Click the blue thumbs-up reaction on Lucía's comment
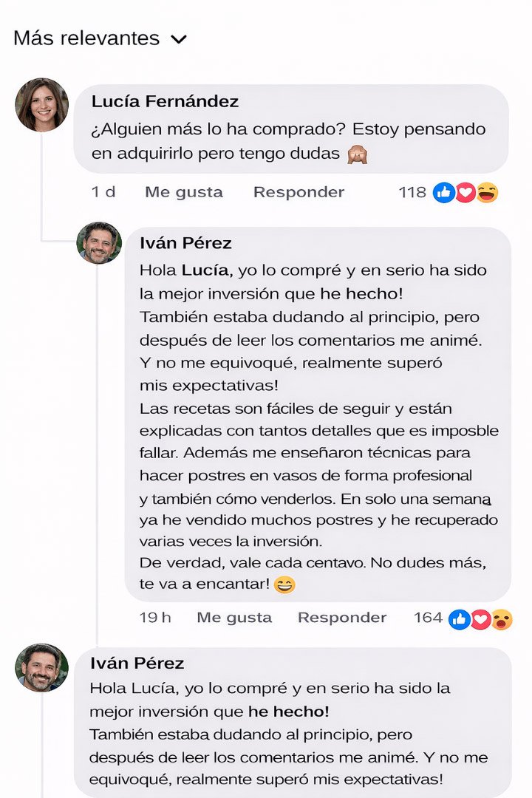The image size is (532, 798). [443, 193]
